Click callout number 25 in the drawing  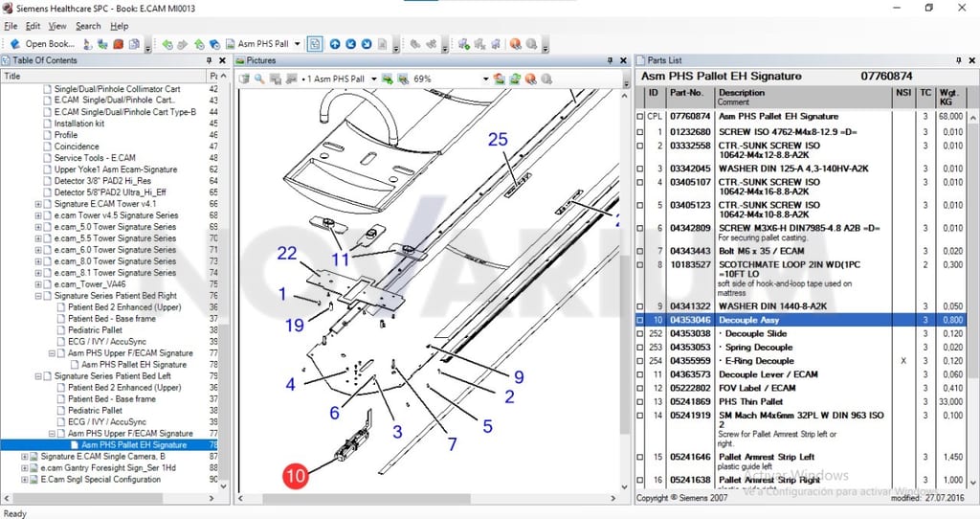[x=498, y=140]
